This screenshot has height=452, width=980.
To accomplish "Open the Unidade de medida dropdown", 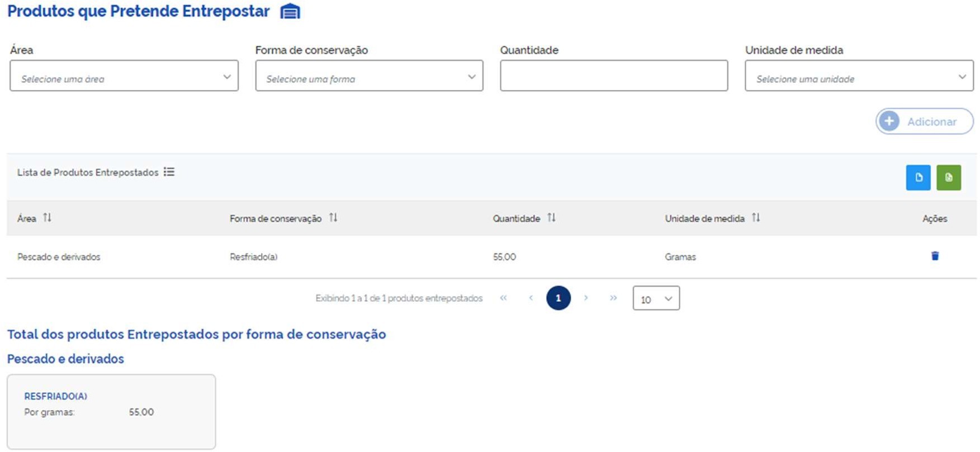I will [859, 76].
